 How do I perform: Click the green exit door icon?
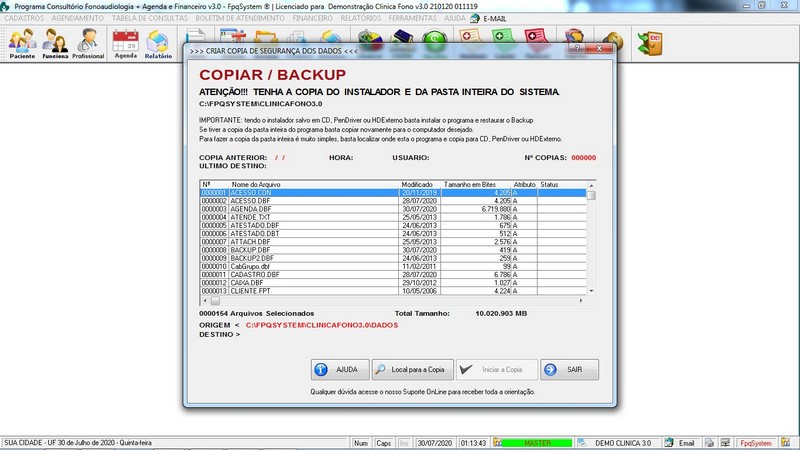[650, 43]
